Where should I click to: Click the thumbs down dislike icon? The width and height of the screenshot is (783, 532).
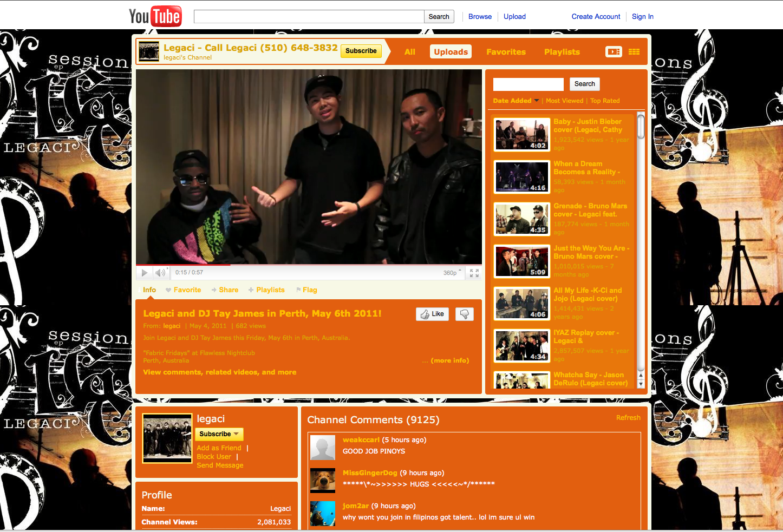pyautogui.click(x=465, y=314)
